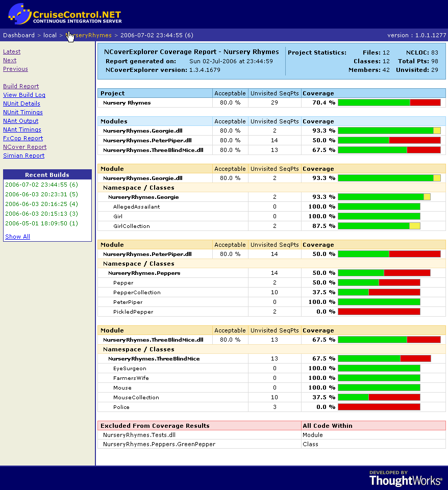Open the NurseryRhymes project breadcrumb
The height and width of the screenshot is (490, 448).
(x=89, y=35)
